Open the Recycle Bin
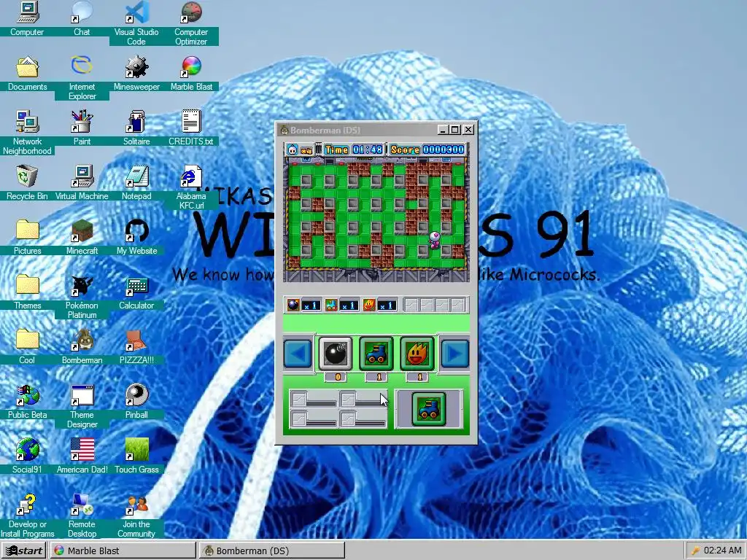This screenshot has height=560, width=747. coord(27,182)
